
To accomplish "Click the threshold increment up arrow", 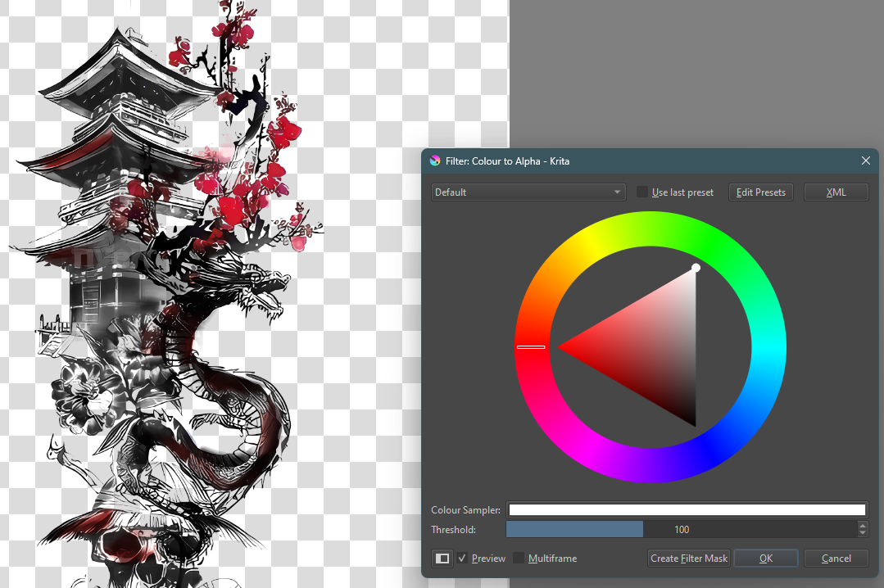I will click(x=862, y=525).
